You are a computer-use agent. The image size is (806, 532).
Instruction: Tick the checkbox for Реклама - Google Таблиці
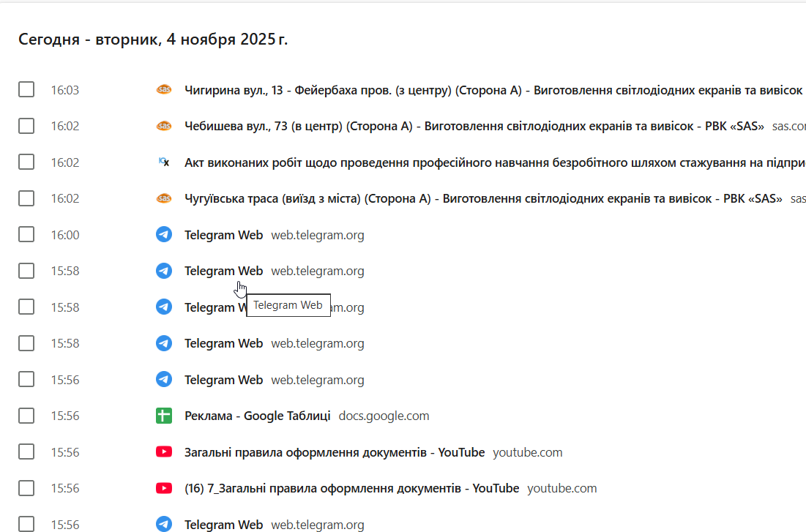click(x=26, y=416)
